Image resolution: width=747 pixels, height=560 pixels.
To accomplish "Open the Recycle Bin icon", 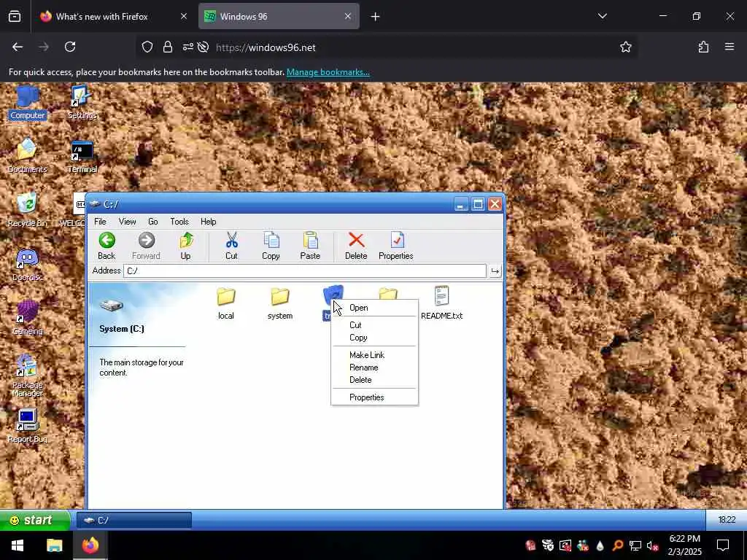I will point(28,210).
